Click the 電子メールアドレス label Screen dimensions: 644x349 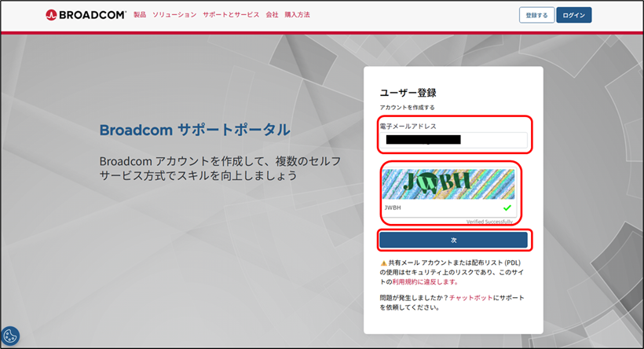408,127
